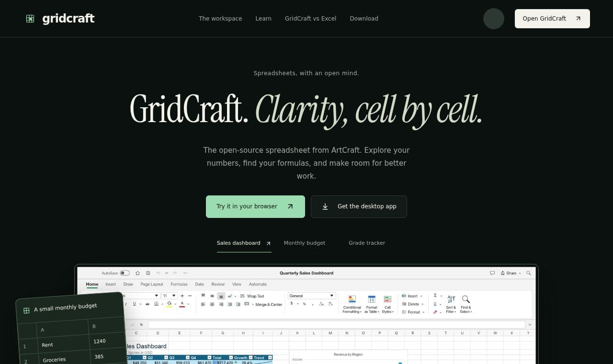The height and width of the screenshot is (364, 613).
Task: Open the Formulas ribbon tab
Action: click(x=179, y=284)
